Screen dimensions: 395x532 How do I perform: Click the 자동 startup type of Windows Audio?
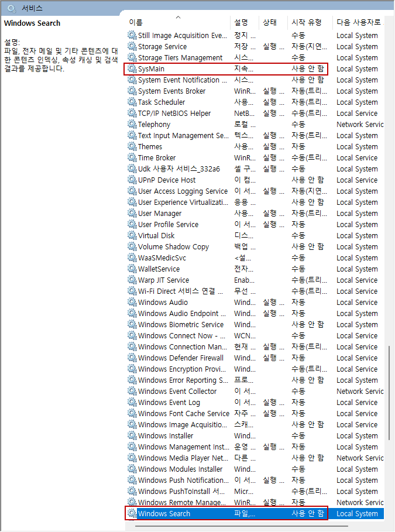[x=298, y=302]
